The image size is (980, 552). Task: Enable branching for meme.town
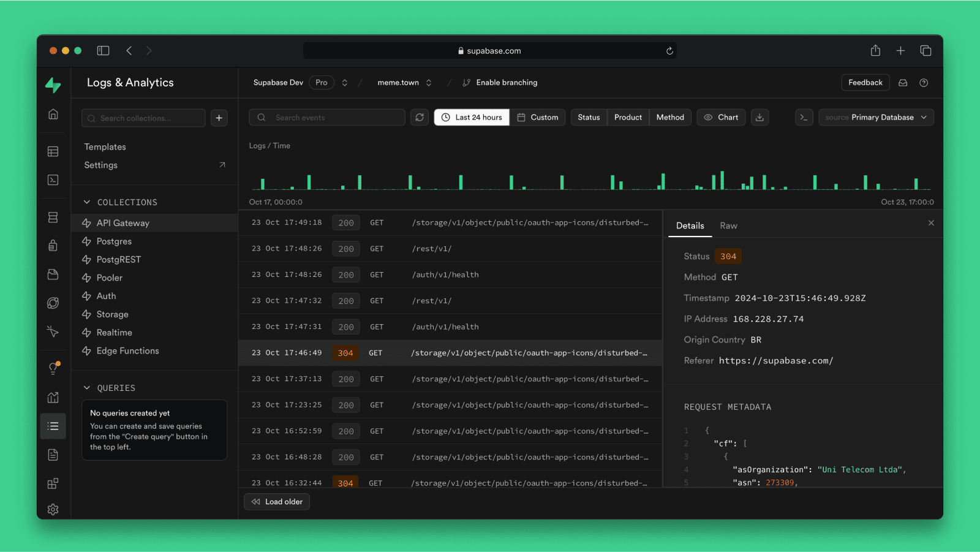coord(499,82)
